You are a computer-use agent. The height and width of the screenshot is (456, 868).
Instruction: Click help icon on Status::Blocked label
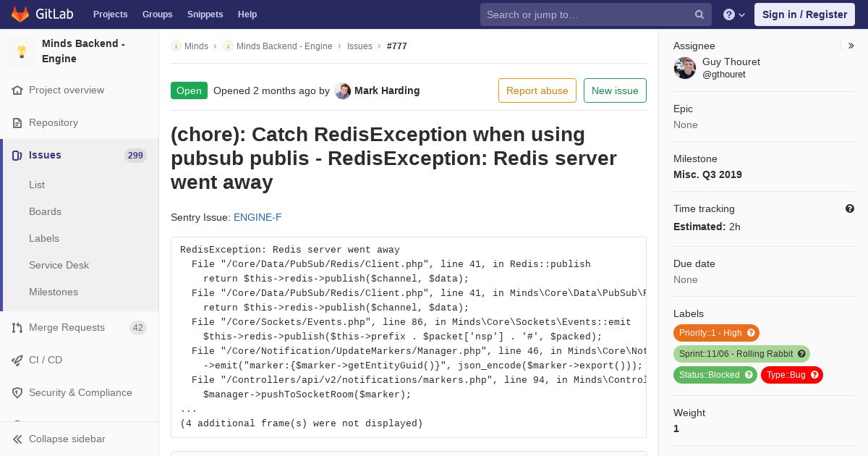(x=749, y=375)
